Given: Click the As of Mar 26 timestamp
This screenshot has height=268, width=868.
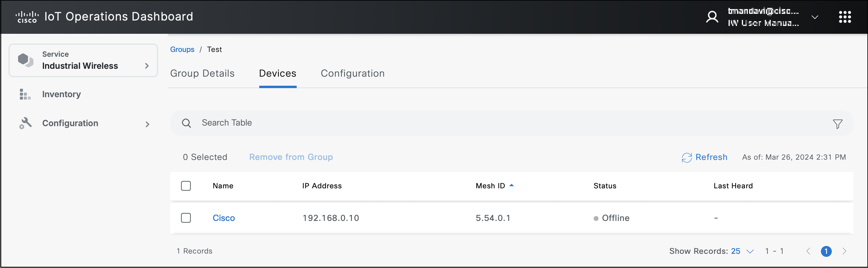Looking at the screenshot, I should [x=794, y=157].
